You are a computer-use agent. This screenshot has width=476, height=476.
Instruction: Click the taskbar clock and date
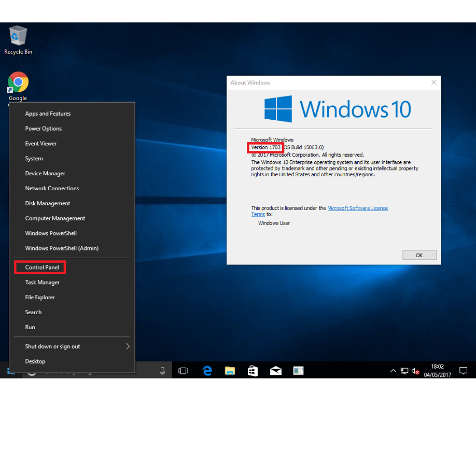point(438,371)
